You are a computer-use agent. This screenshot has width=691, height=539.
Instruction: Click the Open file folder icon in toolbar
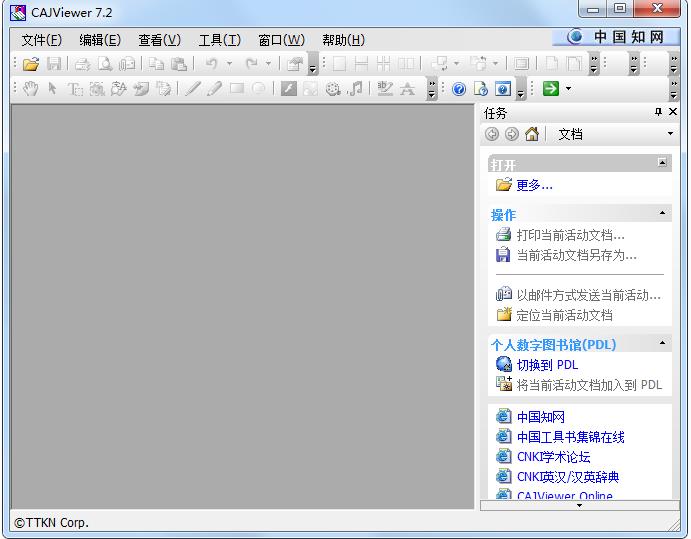[31, 64]
